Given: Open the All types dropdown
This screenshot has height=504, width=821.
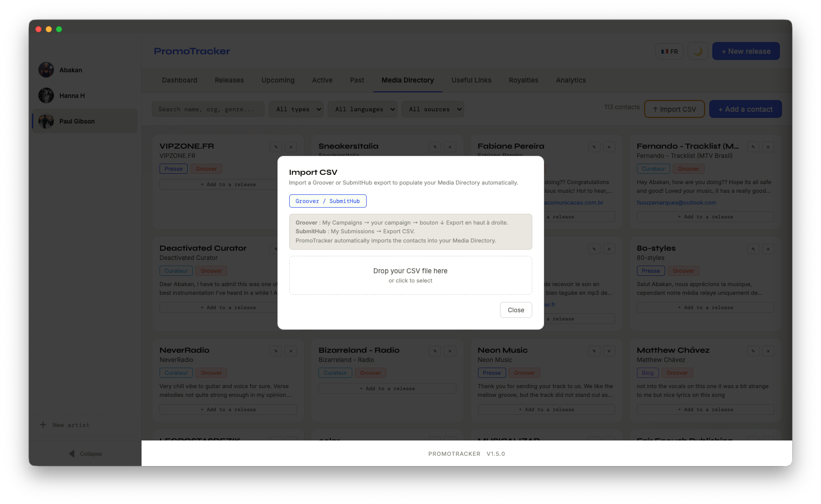Looking at the screenshot, I should (296, 109).
